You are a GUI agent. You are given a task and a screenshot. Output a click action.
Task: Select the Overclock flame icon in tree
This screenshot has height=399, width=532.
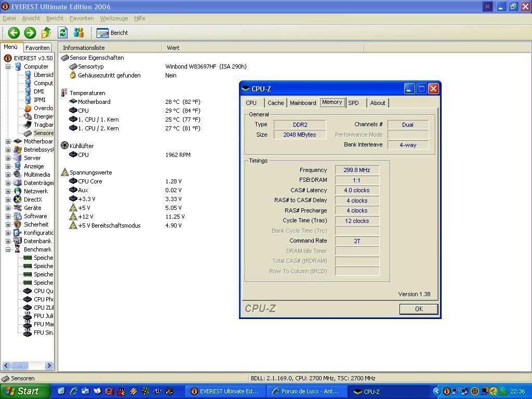(x=28, y=108)
